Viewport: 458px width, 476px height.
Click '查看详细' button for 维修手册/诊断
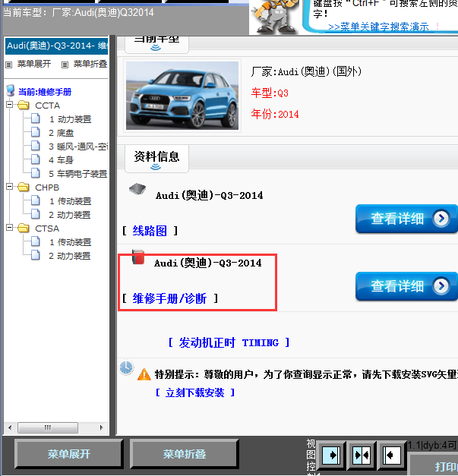pyautogui.click(x=406, y=286)
